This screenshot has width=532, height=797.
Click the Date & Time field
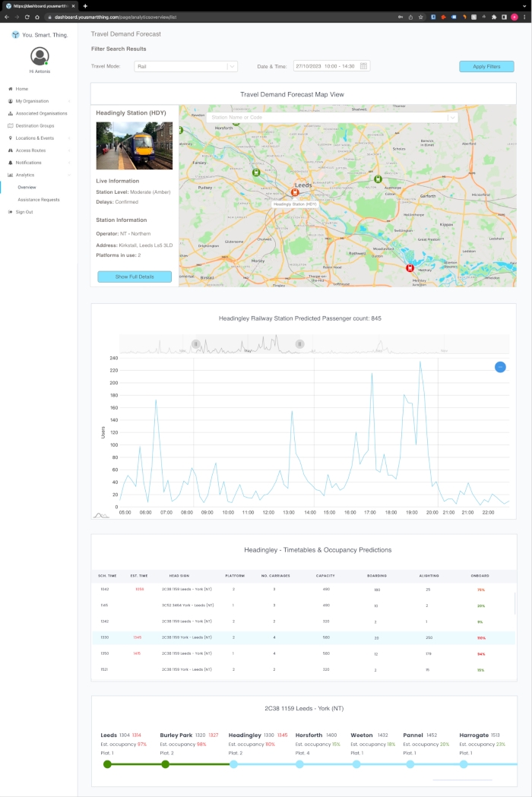[x=331, y=66]
